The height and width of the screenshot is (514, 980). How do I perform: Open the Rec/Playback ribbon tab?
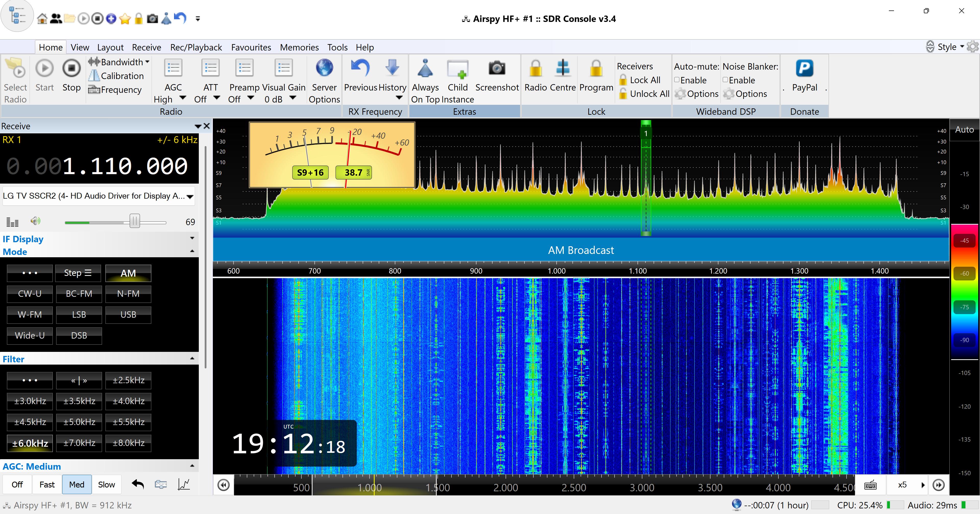[x=196, y=47]
